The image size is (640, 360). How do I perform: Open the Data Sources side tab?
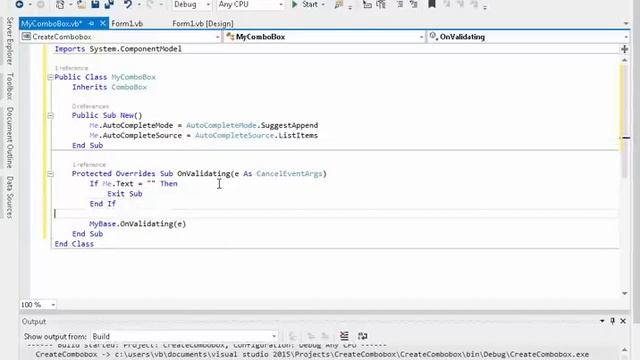[x=10, y=198]
